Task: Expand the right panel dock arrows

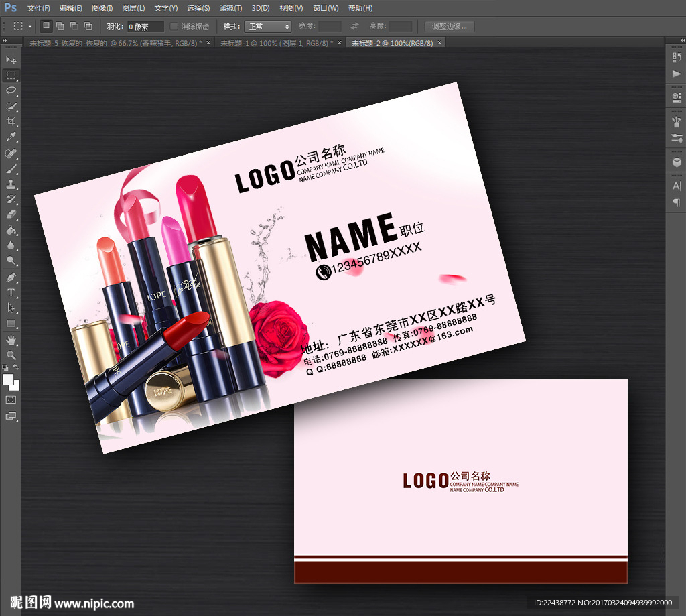Action: click(682, 40)
